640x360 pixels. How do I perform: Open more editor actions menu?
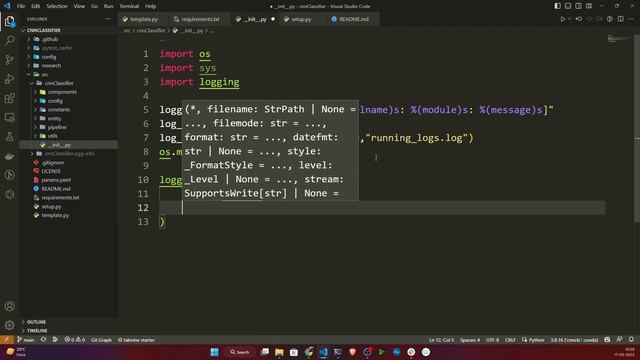coord(631,19)
